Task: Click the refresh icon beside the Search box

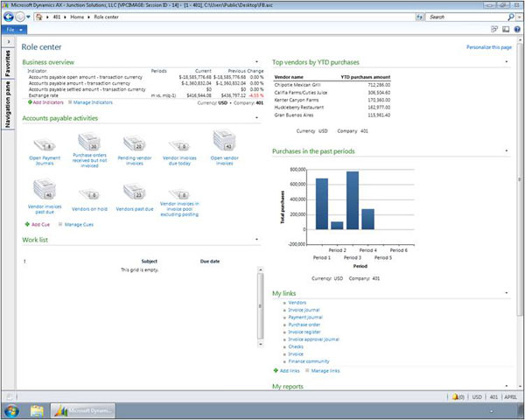Action: coord(419,17)
